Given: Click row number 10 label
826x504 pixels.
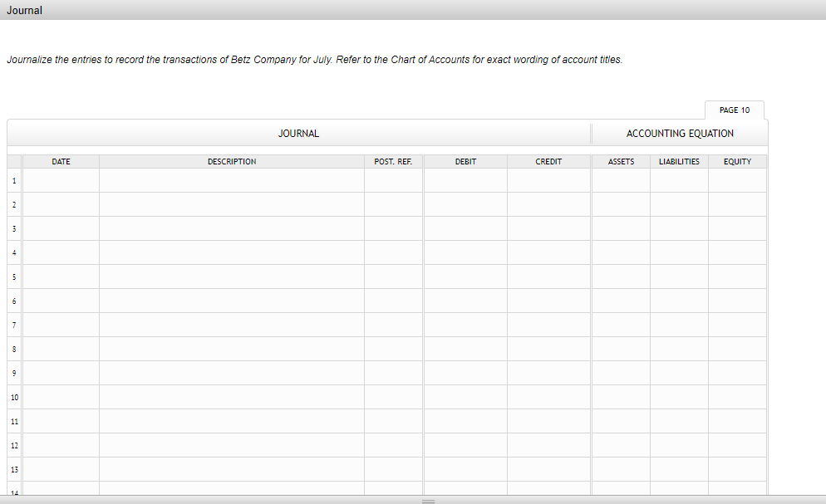Looking at the screenshot, I should click(13, 397).
